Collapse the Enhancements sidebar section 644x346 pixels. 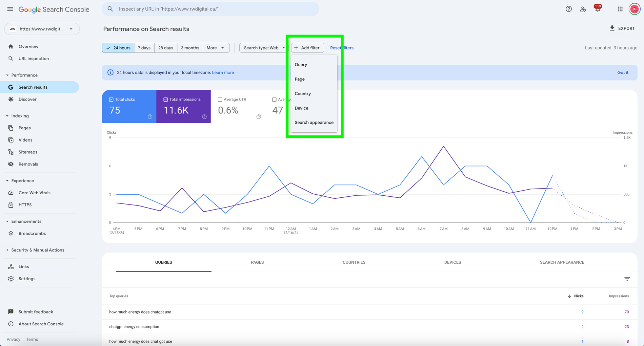tap(7, 221)
